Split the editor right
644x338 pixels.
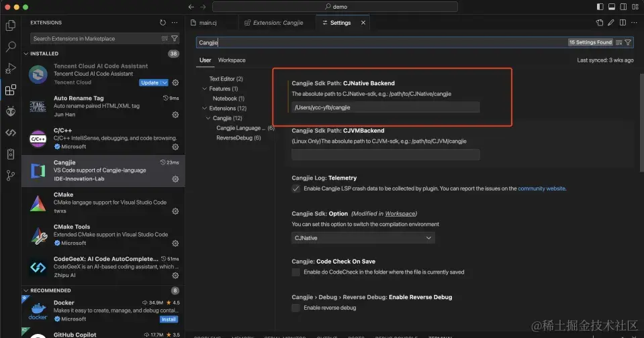(x=623, y=23)
